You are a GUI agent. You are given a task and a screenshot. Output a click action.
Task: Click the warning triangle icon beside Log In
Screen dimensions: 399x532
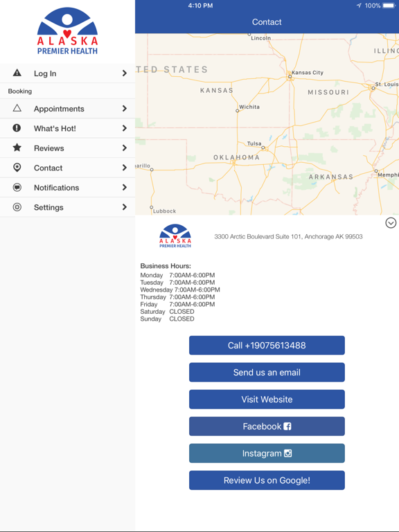click(x=17, y=73)
